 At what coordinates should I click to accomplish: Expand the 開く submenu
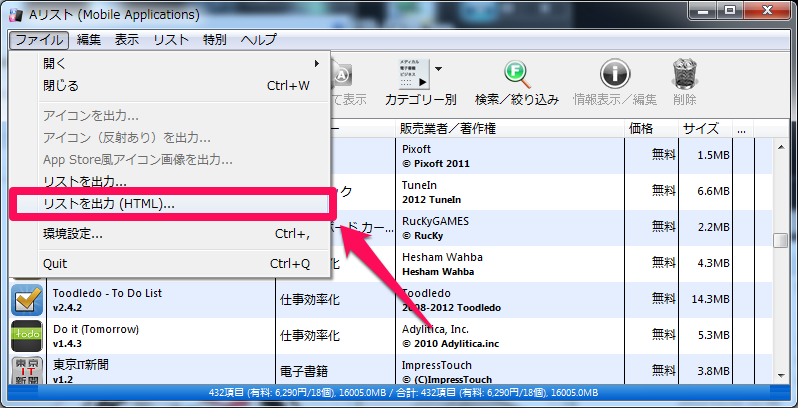tap(170, 64)
